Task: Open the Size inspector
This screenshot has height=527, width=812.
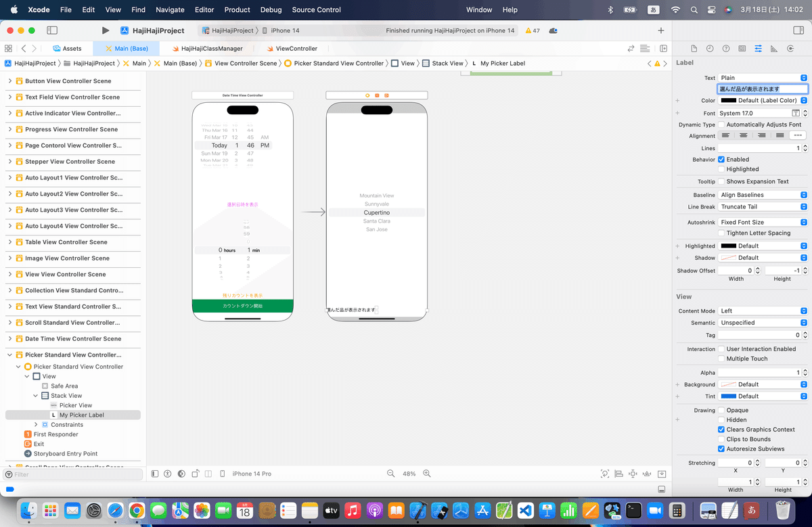Action: 773,49
